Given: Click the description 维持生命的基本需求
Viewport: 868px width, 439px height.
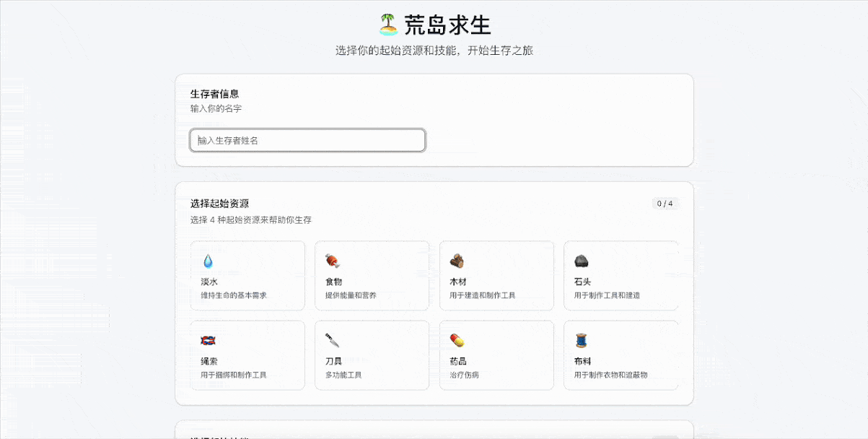Looking at the screenshot, I should coord(234,295).
